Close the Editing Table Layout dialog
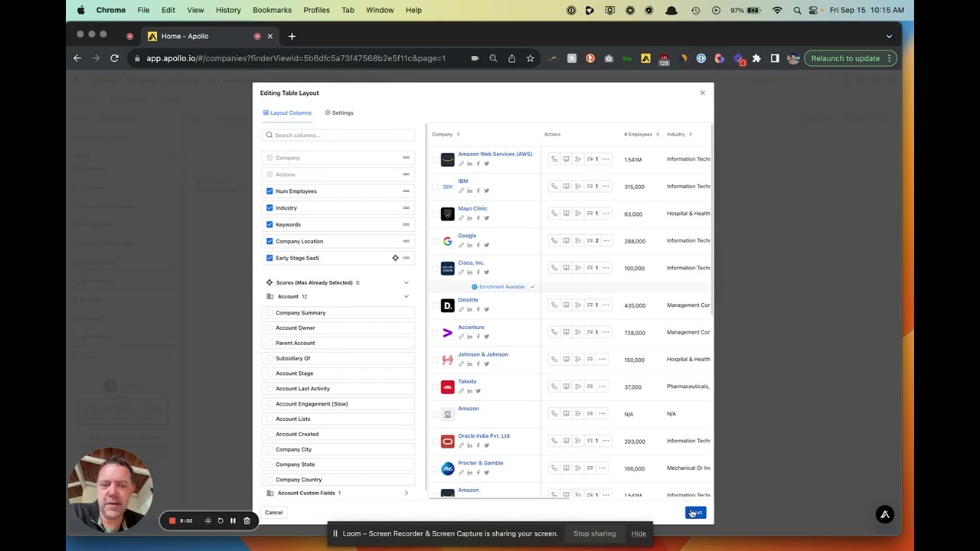980x551 pixels. pos(702,93)
